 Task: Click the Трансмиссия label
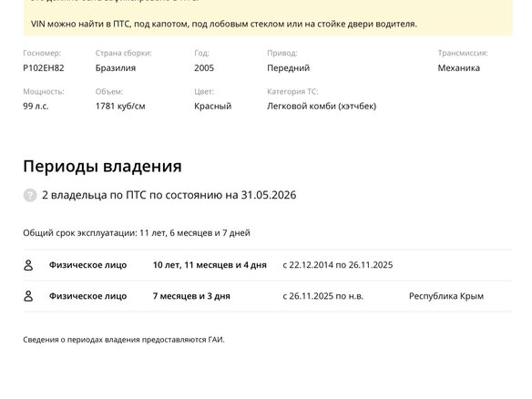click(463, 53)
